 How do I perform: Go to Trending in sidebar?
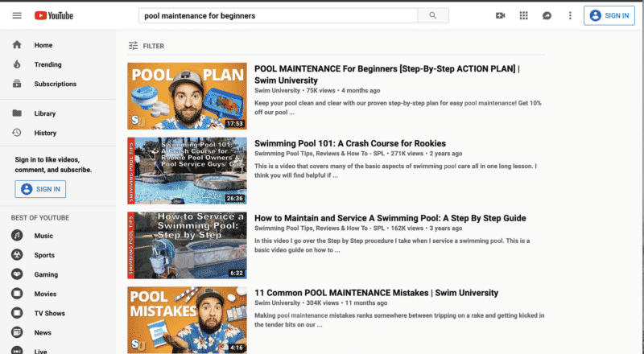tap(47, 64)
